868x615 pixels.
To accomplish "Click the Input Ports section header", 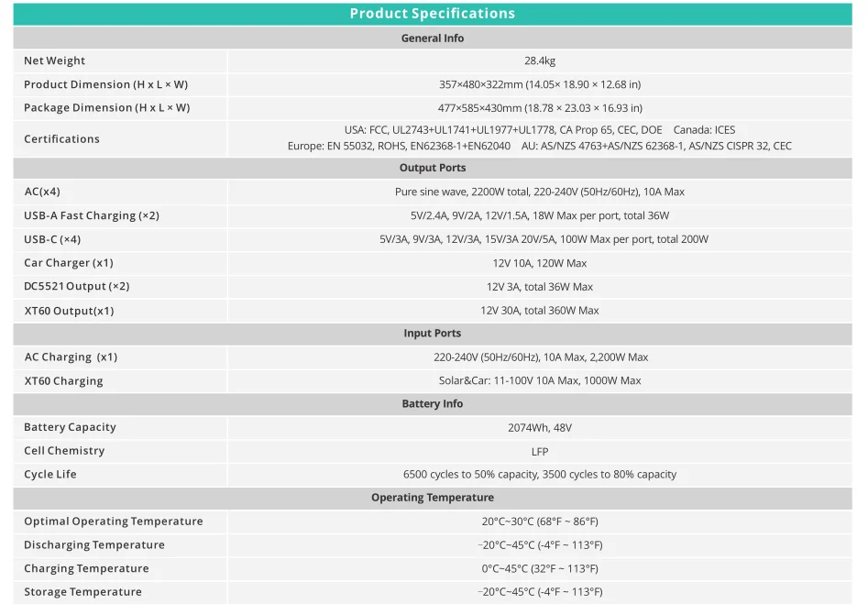I will 433,334.
